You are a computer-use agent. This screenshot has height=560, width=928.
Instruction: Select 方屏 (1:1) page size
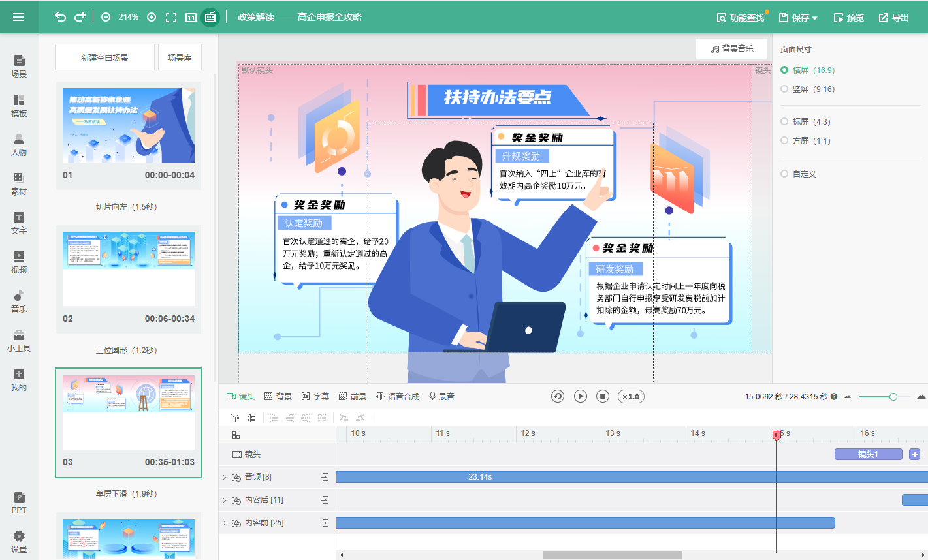(805, 140)
